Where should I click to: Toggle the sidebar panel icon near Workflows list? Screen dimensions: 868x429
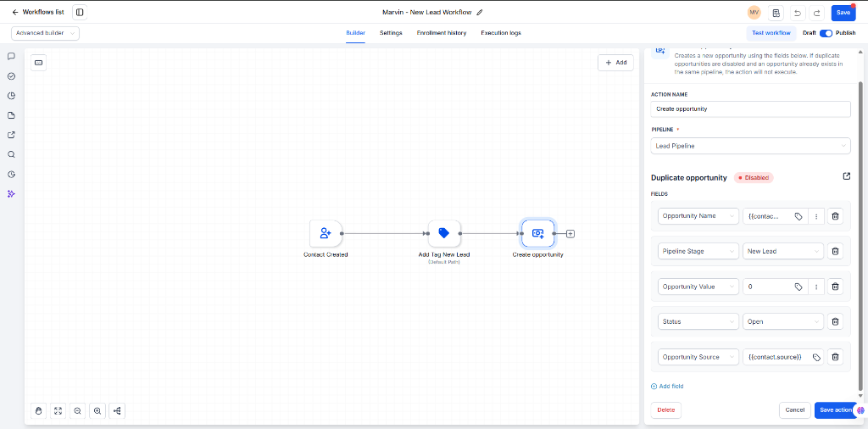click(x=80, y=12)
